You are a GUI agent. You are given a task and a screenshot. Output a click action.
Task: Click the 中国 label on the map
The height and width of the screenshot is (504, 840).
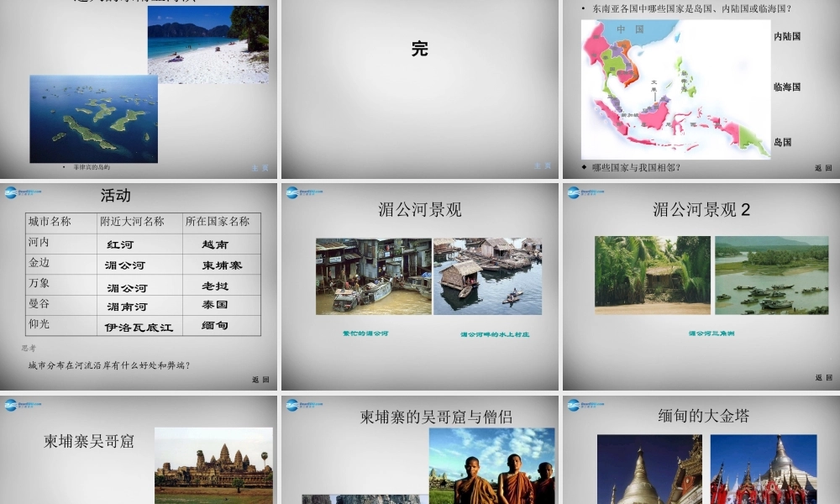click(x=630, y=29)
